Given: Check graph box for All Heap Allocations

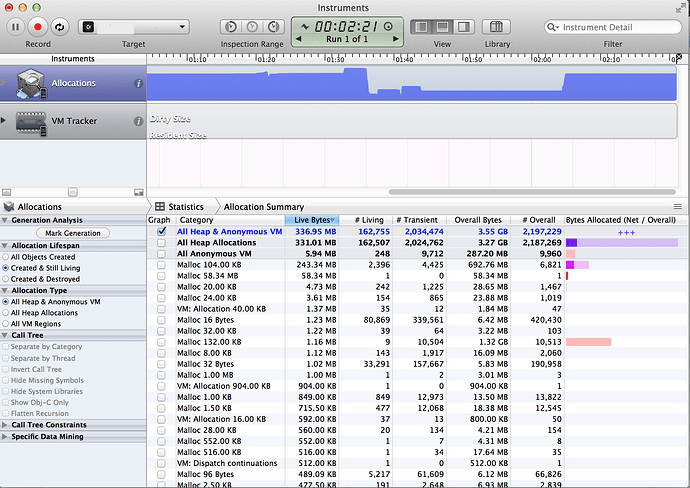Looking at the screenshot, I should pos(161,243).
